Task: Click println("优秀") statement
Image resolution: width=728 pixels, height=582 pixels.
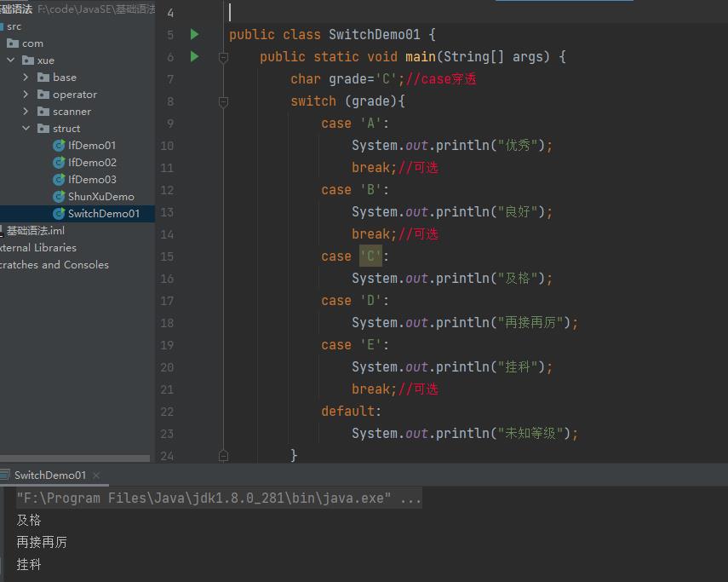Action: pos(452,146)
